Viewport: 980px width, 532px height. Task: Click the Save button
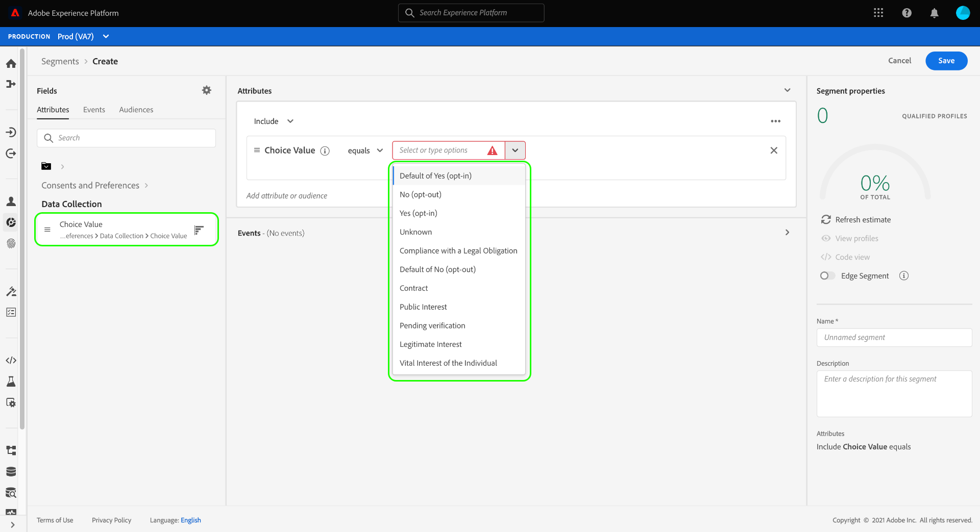coord(946,61)
